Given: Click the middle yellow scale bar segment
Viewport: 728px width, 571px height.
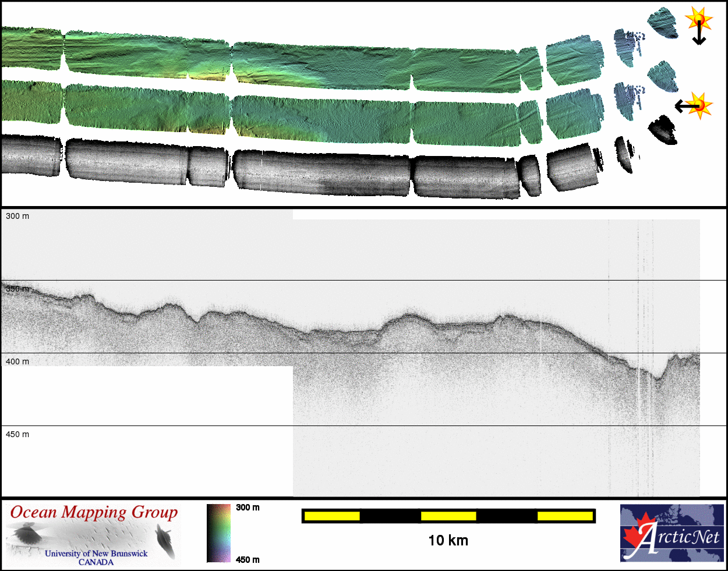Looking at the screenshot, I should pos(448,516).
